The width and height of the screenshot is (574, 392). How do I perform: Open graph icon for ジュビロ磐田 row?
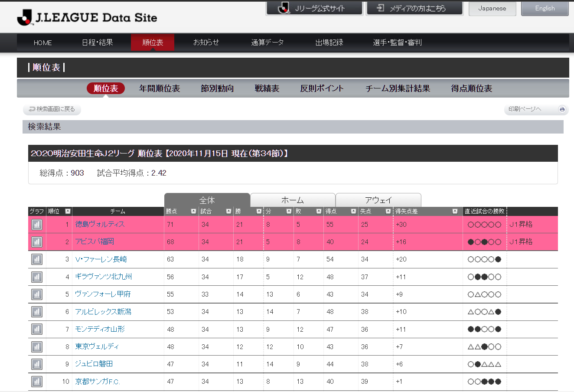(x=37, y=364)
